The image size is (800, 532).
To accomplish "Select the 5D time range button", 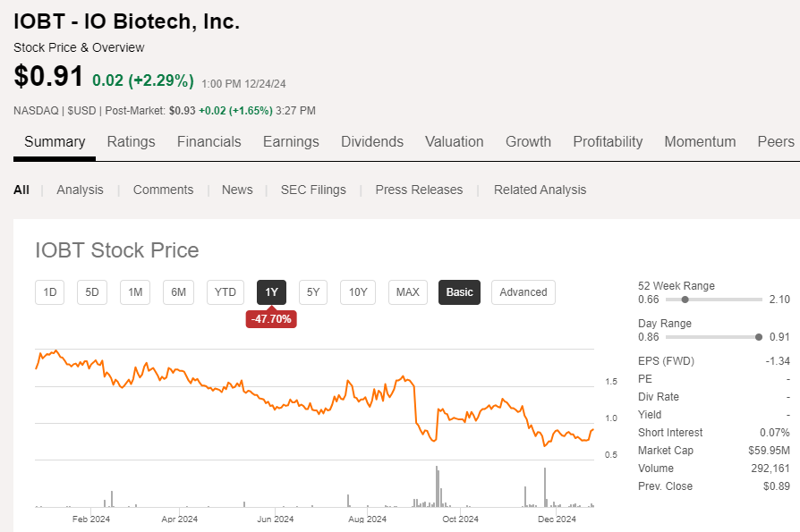I will 92,292.
